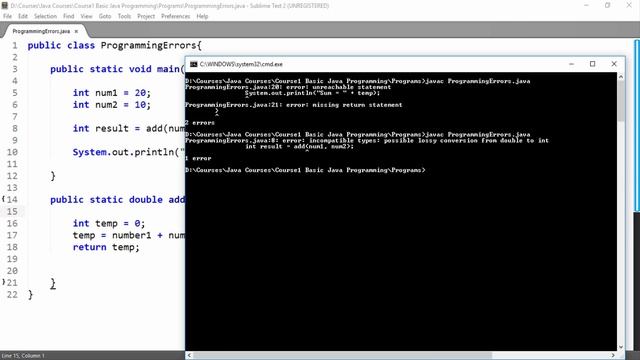Click 'int num2 = 10;' code line
Viewport: 640px width, 360px height.
(x=112, y=104)
